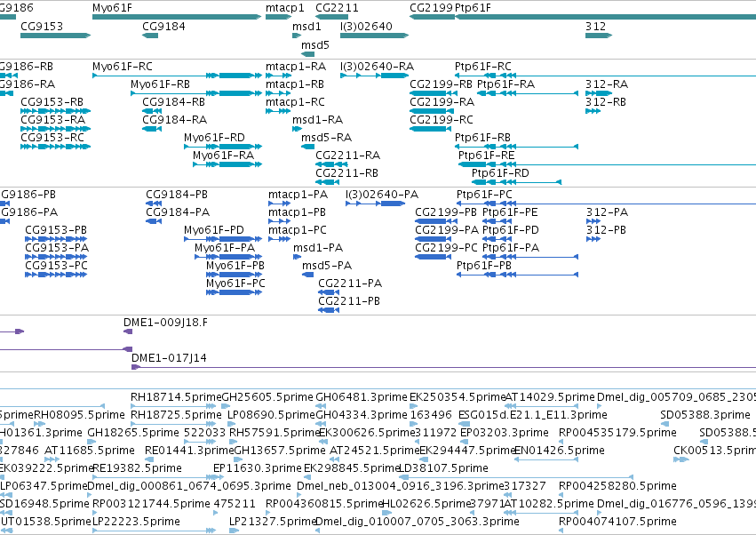
Task: Select EST label LD38107.5prime
Action: point(443,468)
